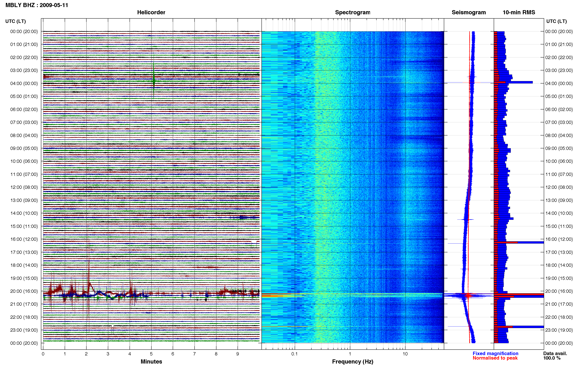The image size is (588, 368).
Task: Click right time label '16:00 (12:00)'
Action: point(559,239)
